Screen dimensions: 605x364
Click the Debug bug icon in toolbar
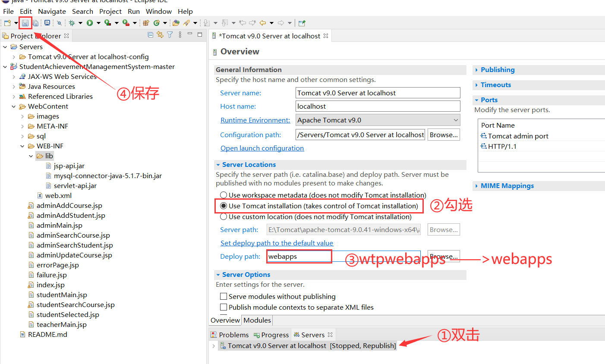click(x=72, y=23)
